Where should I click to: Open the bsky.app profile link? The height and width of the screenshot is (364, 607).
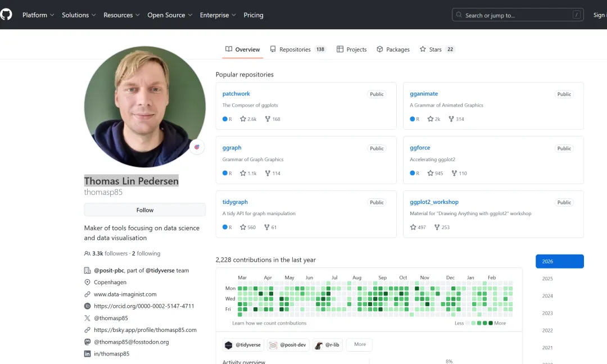[x=145, y=330]
